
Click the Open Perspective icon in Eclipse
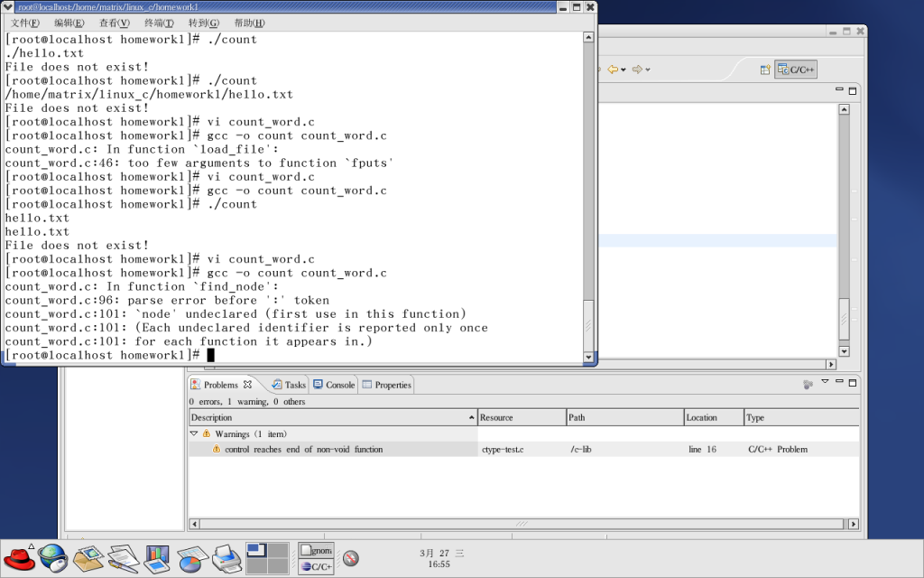[764, 70]
